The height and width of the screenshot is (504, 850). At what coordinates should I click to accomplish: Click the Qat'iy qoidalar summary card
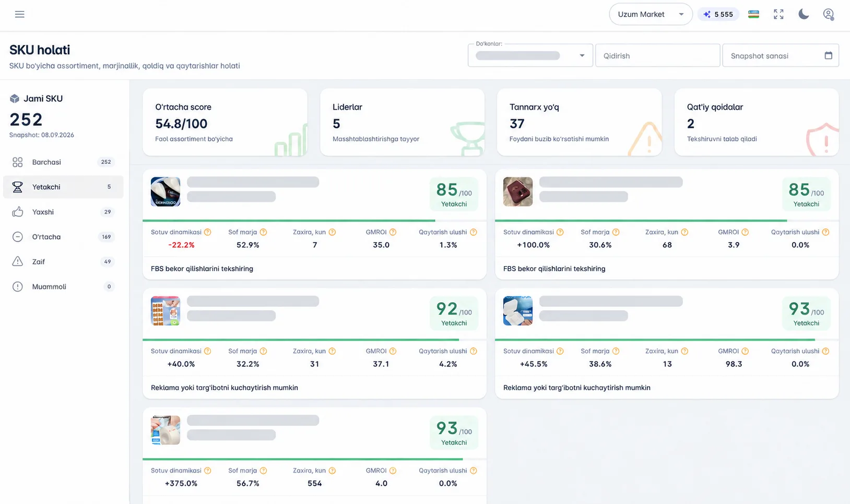[757, 122]
